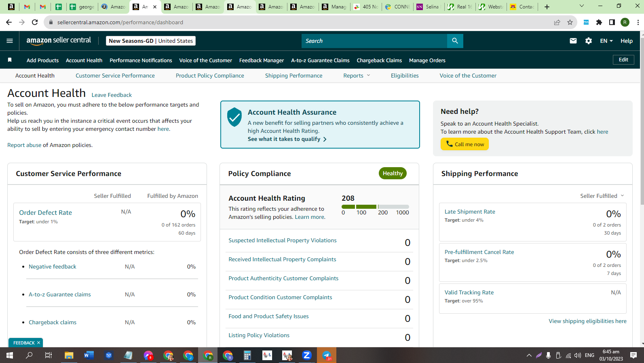
Task: Click the Help button
Action: [627, 41]
